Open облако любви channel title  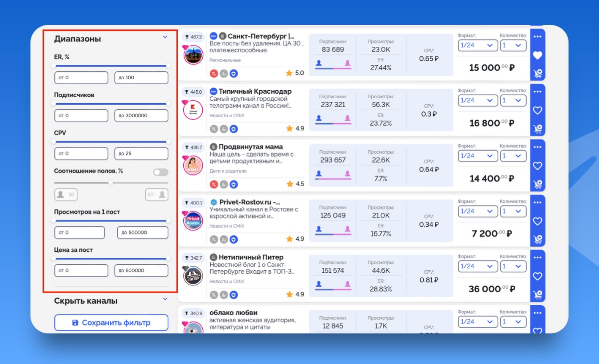click(x=234, y=313)
